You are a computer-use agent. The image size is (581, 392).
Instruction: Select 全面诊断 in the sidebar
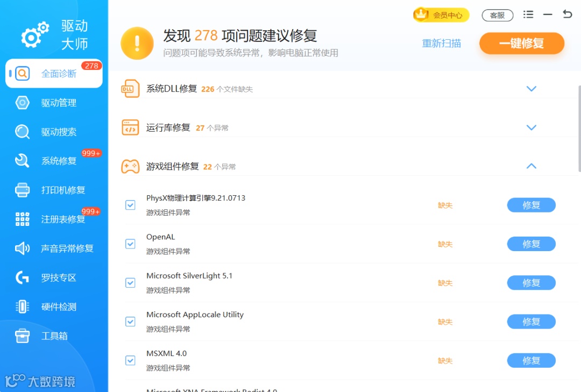tap(54, 73)
